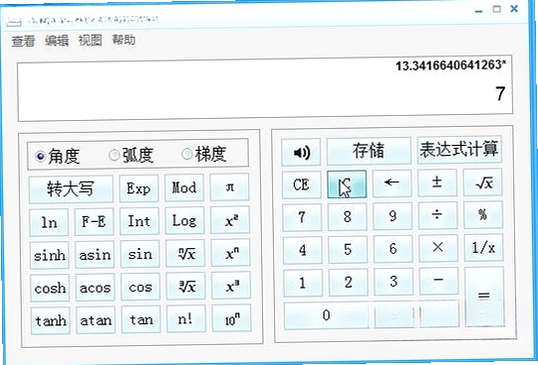The width and height of the screenshot is (538, 365).
Task: Apply the Log function key
Action: 185,221
